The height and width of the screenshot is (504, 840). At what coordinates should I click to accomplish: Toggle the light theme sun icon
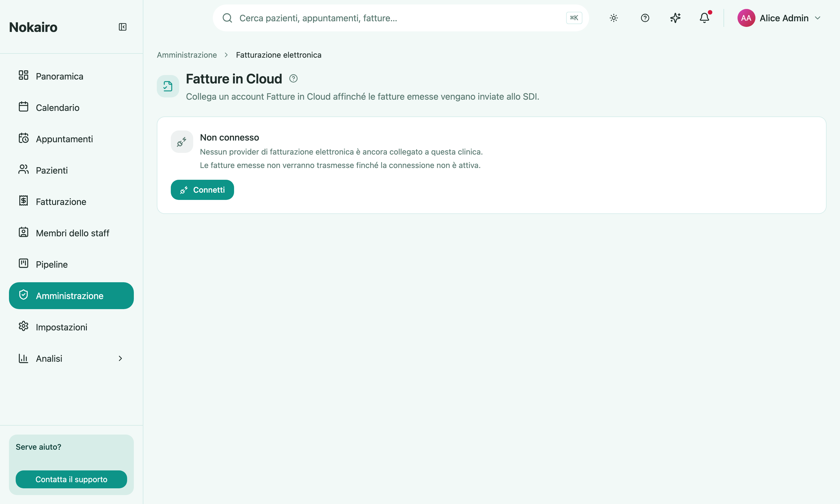coord(613,18)
